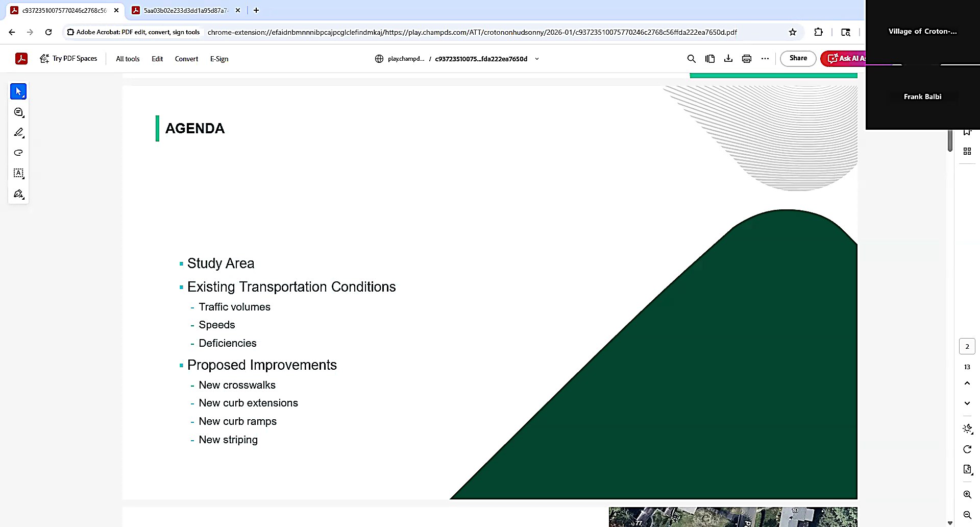
Task: Open the more options ellipsis menu
Action: pos(765,59)
